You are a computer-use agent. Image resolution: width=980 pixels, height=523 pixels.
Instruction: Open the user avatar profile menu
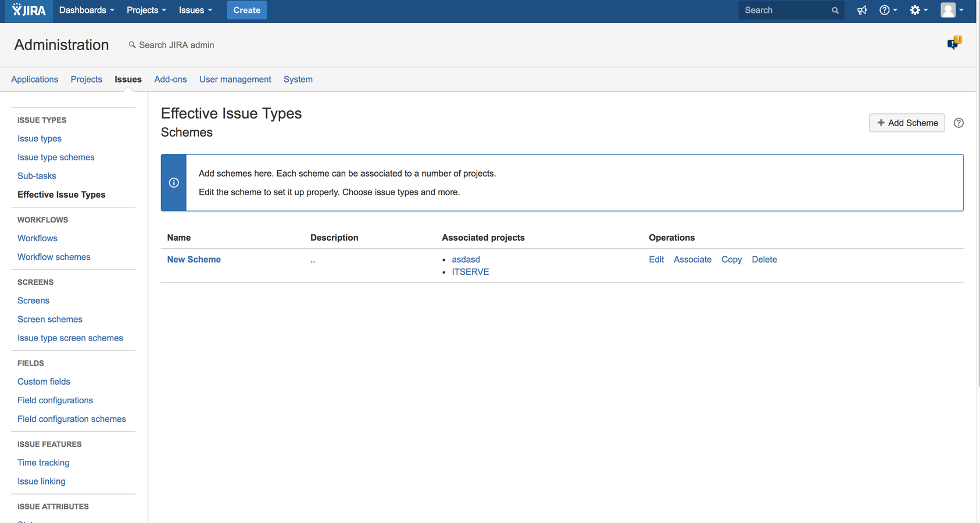[952, 10]
